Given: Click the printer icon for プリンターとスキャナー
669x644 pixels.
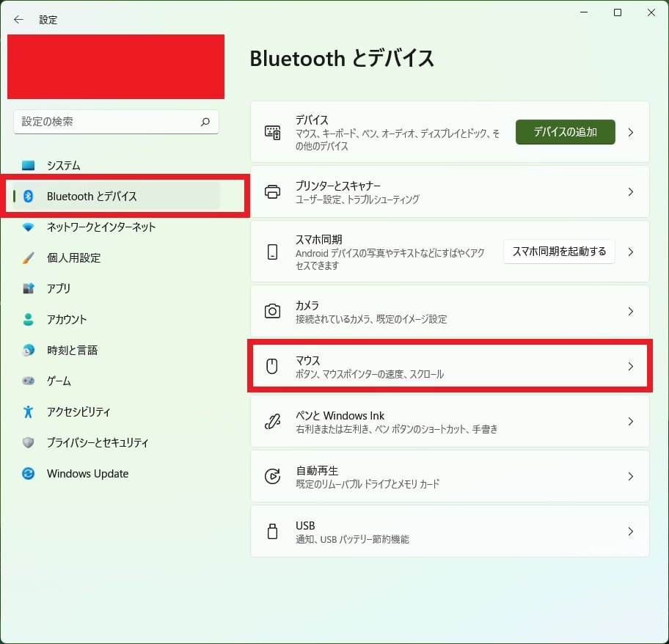Looking at the screenshot, I should 273,192.
